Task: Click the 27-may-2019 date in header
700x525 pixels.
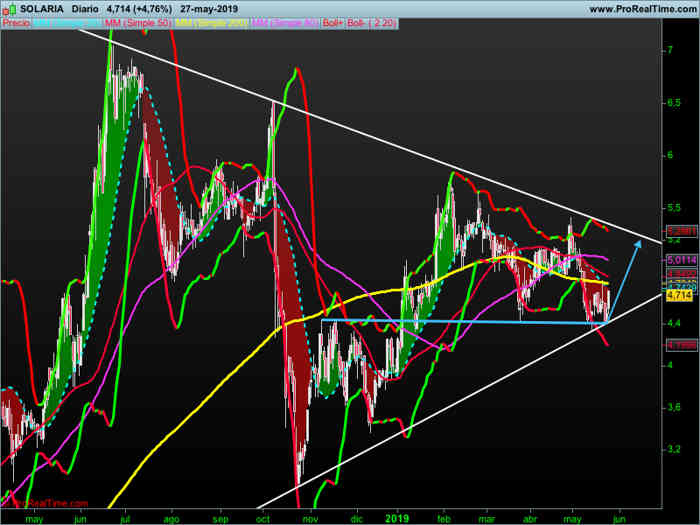Action: pyautogui.click(x=209, y=9)
